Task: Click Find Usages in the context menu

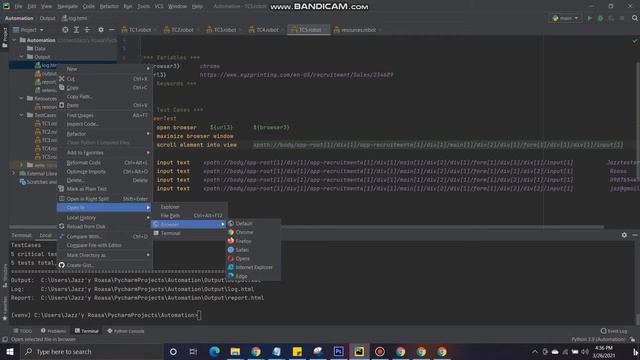Action: tap(104, 116)
